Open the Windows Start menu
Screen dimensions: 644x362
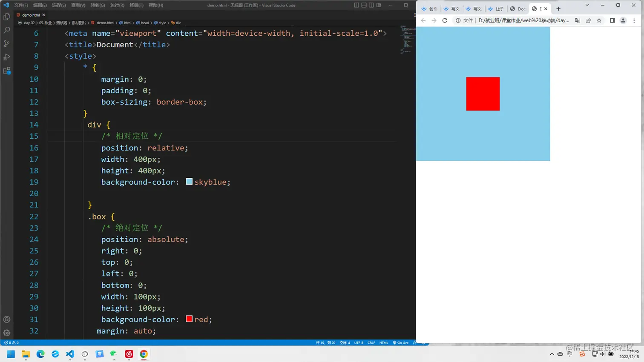point(11,354)
